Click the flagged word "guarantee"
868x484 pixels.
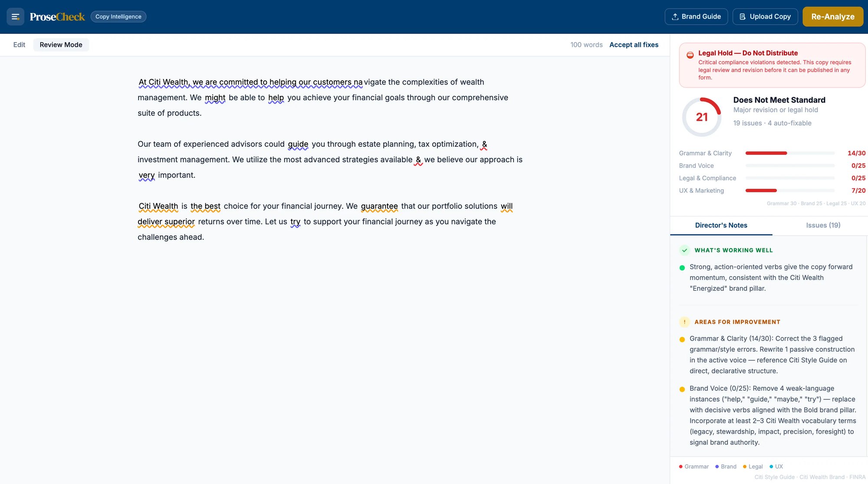tap(379, 206)
